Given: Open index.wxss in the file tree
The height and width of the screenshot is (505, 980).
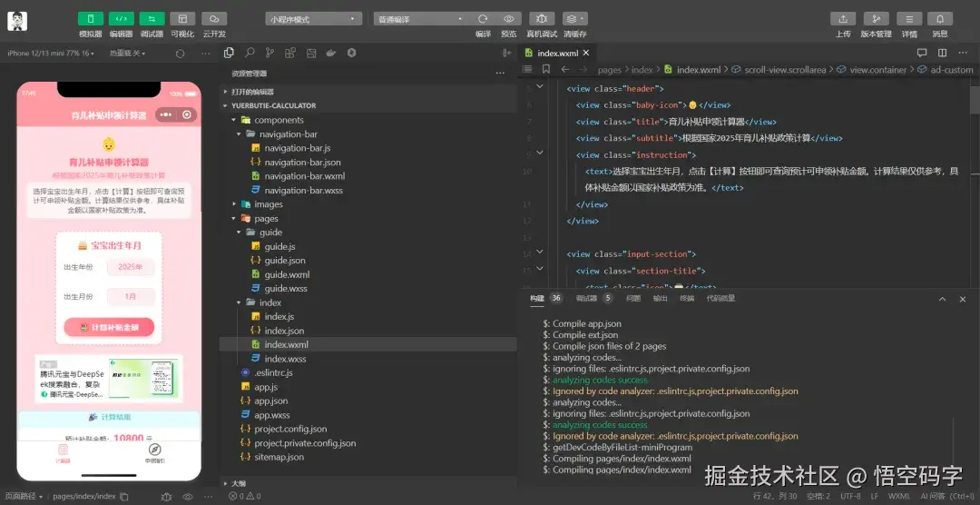Looking at the screenshot, I should [285, 359].
